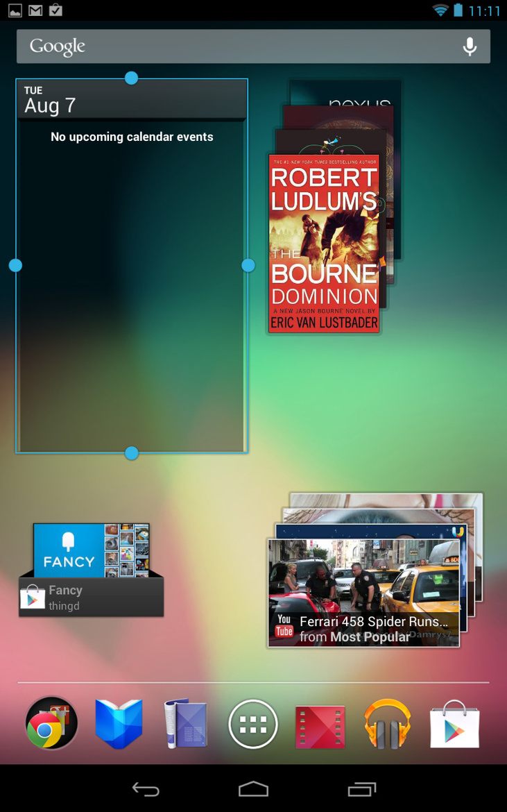Launch Play Books from the dock

point(119,723)
